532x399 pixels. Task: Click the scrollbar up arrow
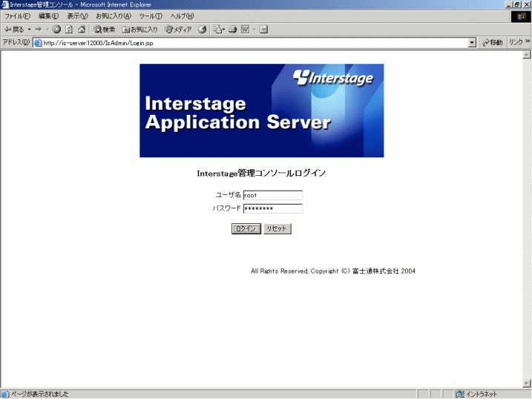527,55
